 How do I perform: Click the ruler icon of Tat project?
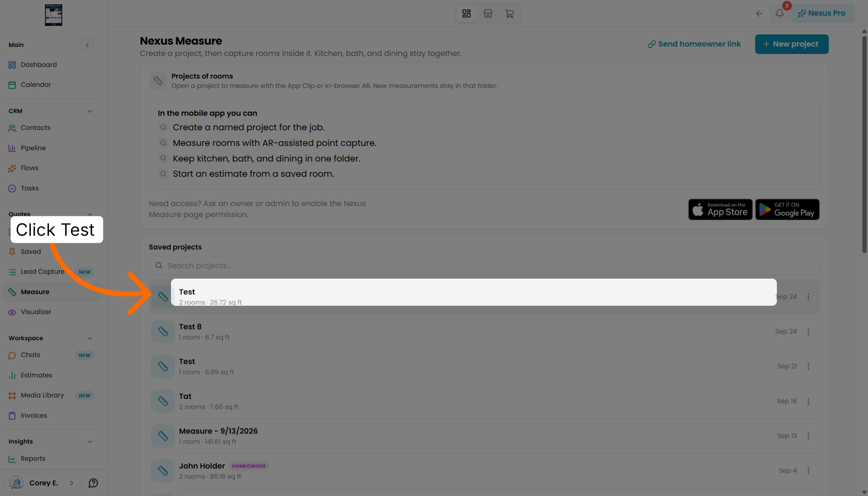[x=163, y=401]
